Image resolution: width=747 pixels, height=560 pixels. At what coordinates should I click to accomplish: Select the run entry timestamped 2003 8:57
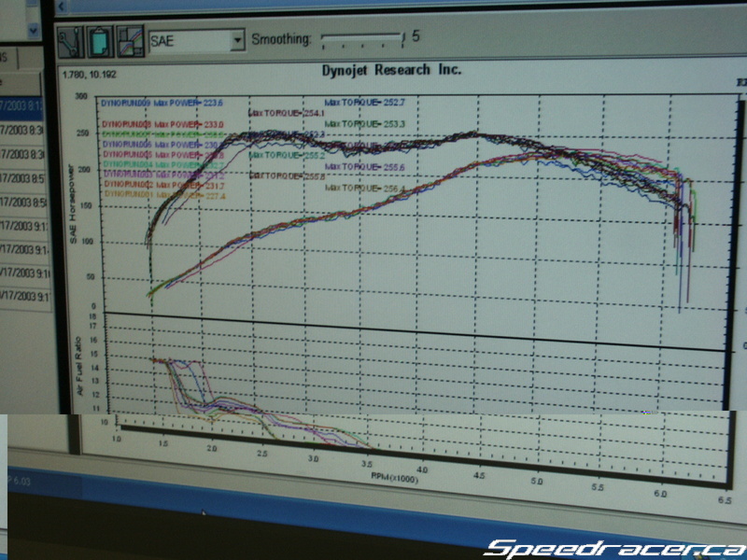pos(22,177)
